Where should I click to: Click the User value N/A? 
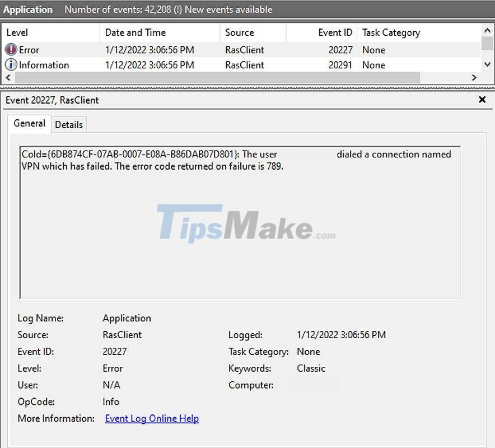pyautogui.click(x=111, y=385)
